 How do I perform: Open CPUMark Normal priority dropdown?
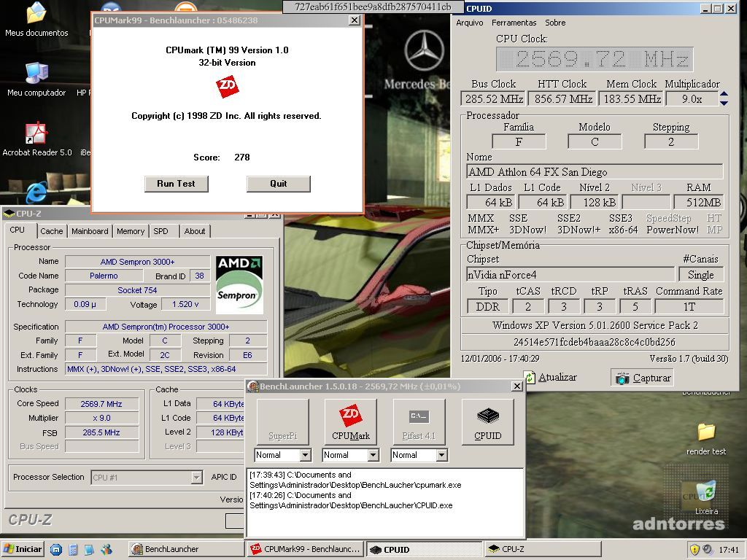pos(373,455)
